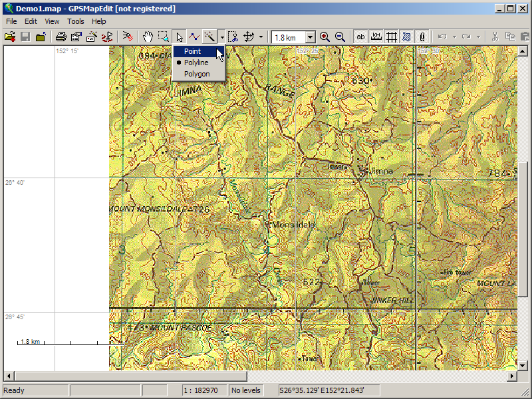Click the Zoom In magnifier icon
The image size is (532, 399).
pyautogui.click(x=325, y=37)
